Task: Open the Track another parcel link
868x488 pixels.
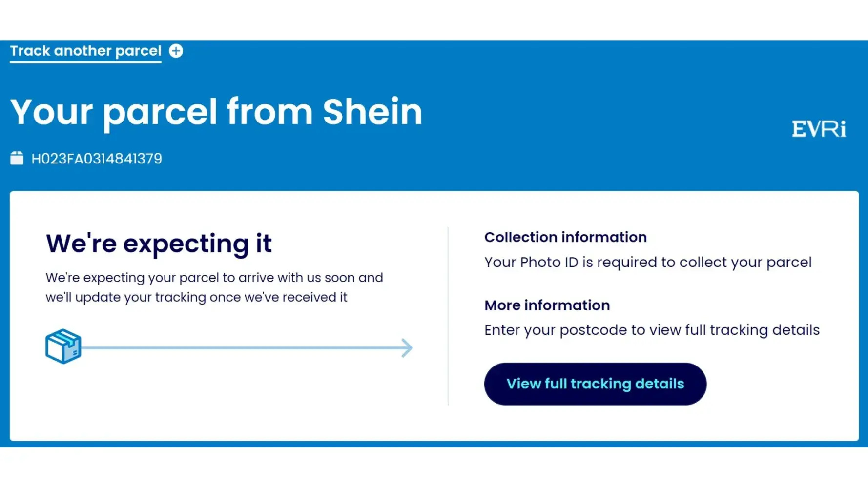Action: pos(85,51)
